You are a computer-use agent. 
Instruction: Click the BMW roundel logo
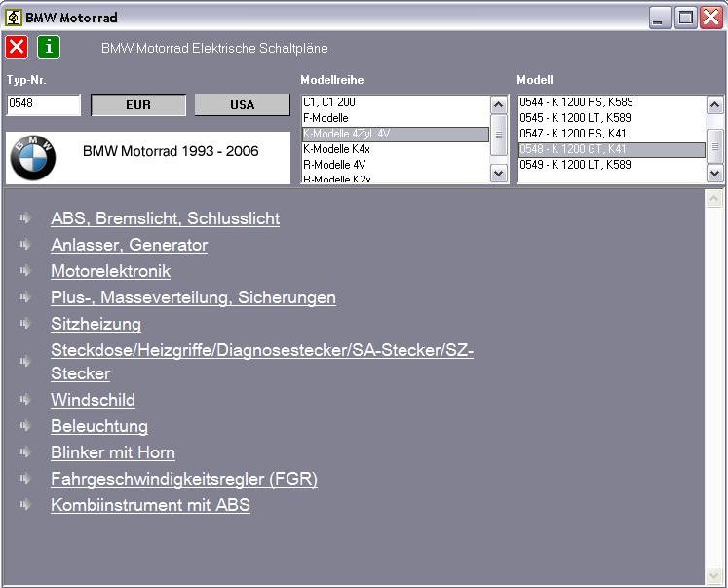click(x=33, y=158)
